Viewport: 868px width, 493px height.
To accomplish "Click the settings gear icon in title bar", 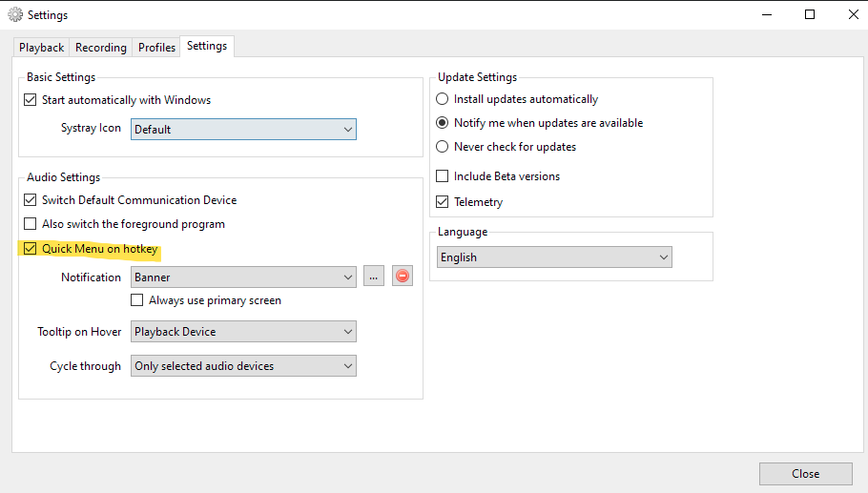I will tap(15, 14).
